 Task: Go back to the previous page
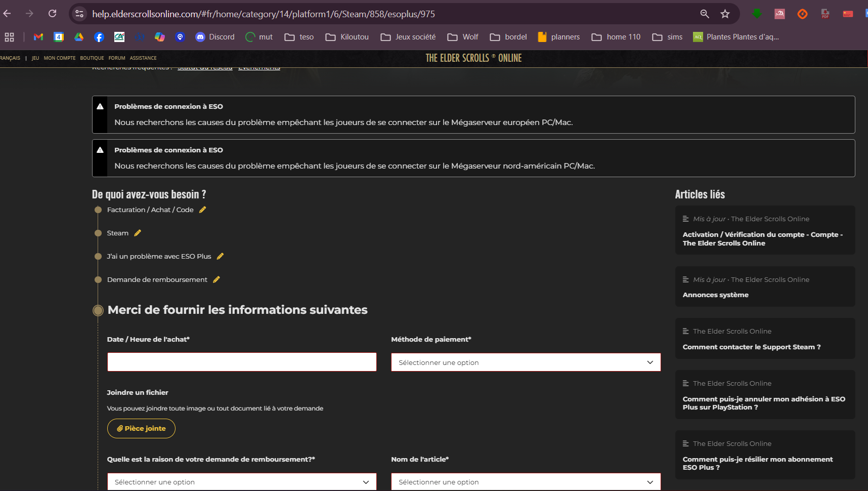[7, 14]
